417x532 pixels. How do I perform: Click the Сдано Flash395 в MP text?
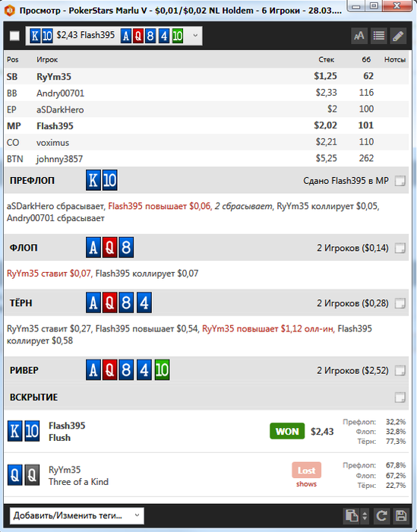pyautogui.click(x=346, y=181)
